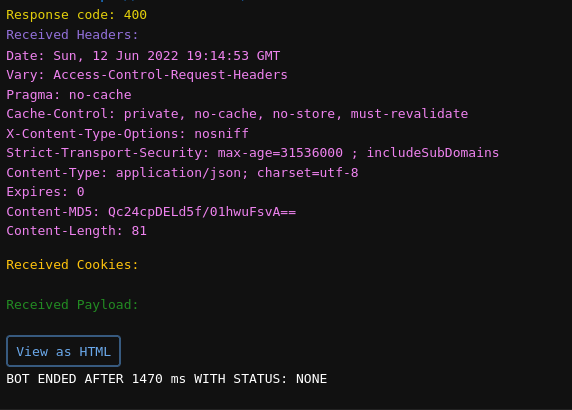Click the max-age=31536000 value
The width and height of the screenshot is (572, 410).
click(x=280, y=152)
